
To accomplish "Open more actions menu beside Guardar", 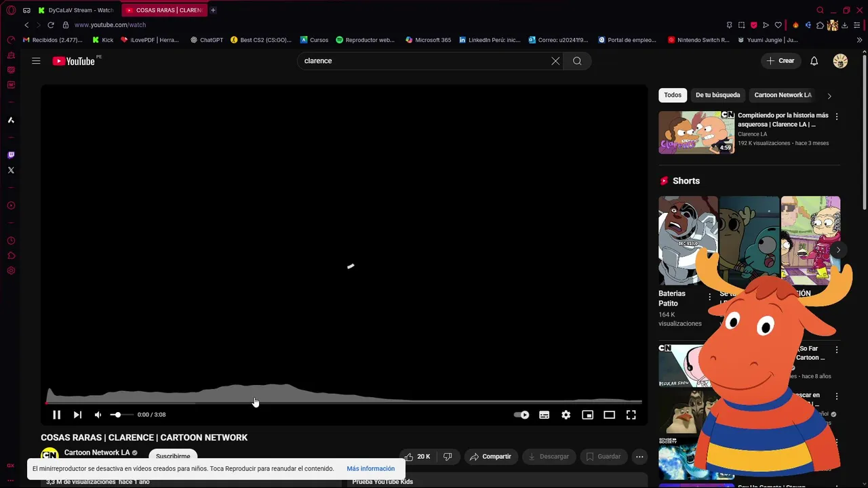I will 639,457.
